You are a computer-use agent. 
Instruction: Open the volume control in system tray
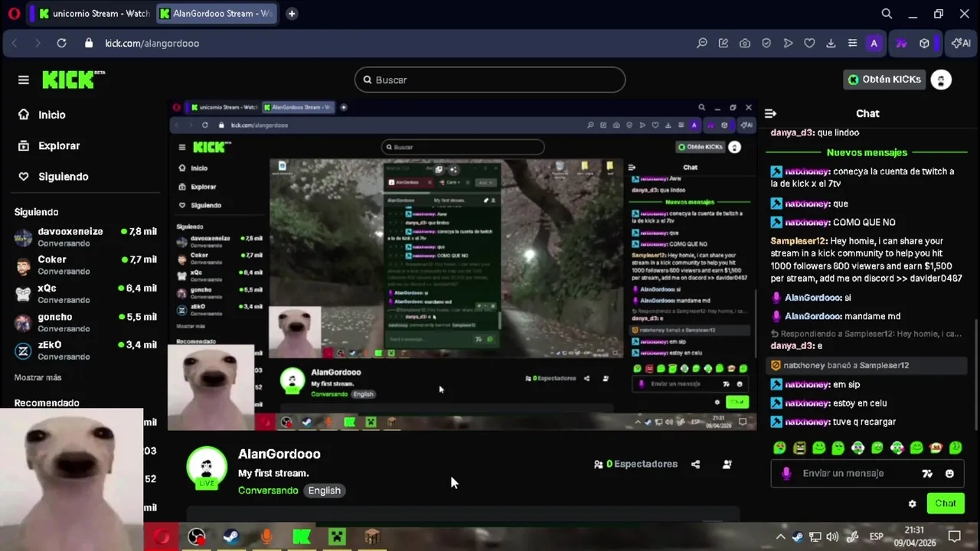coord(832,536)
